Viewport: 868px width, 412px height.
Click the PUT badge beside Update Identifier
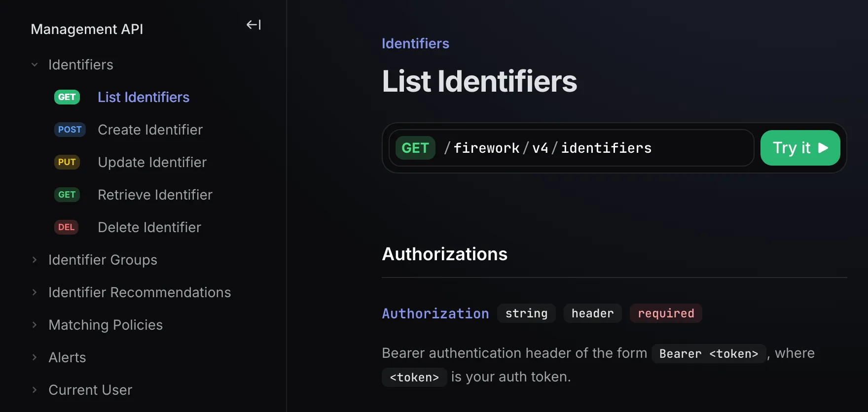pyautogui.click(x=67, y=162)
